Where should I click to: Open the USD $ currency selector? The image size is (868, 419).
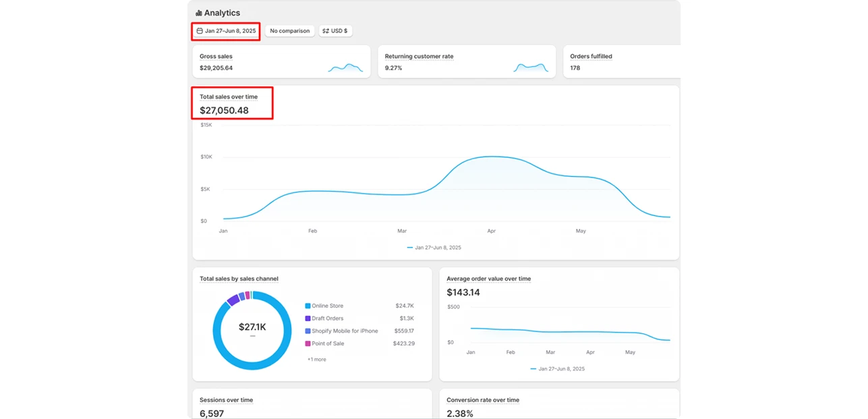tap(335, 31)
